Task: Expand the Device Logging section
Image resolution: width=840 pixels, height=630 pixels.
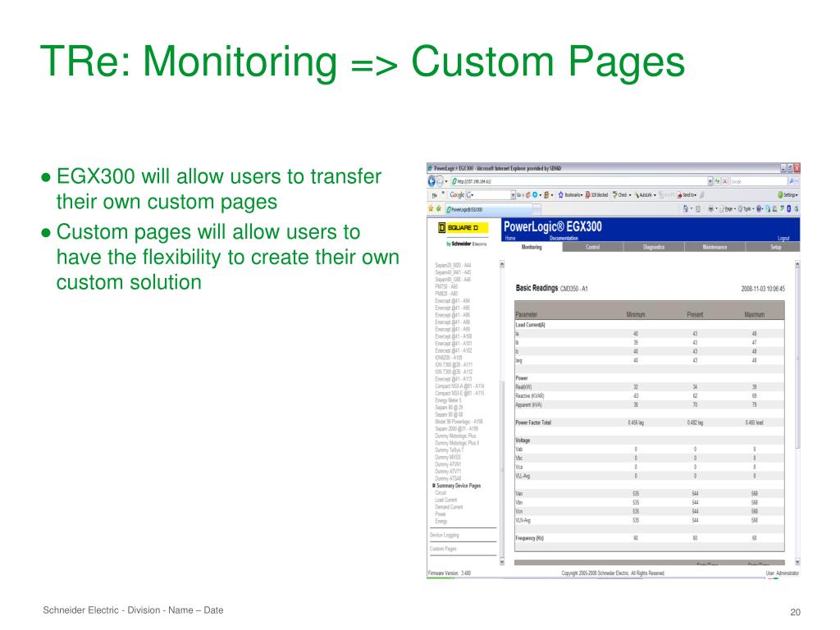Action: 444,535
